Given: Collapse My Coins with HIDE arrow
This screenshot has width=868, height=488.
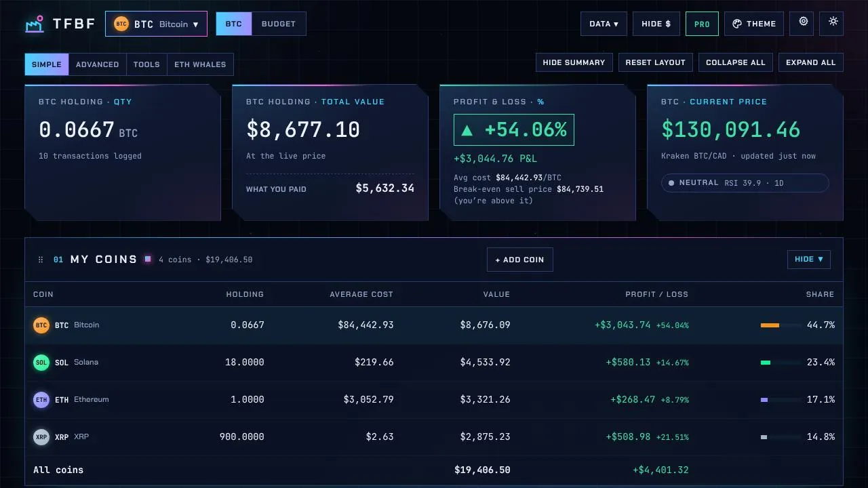Looking at the screenshot, I should coord(808,260).
